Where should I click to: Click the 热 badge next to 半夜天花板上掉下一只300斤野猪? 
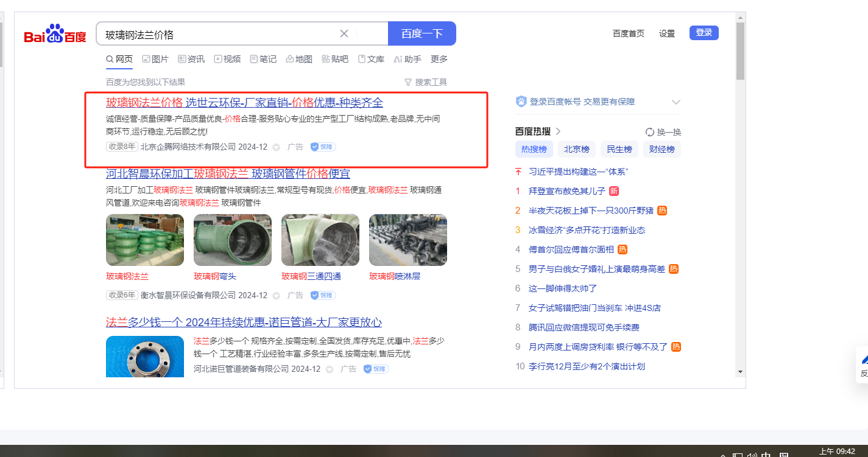[662, 211]
